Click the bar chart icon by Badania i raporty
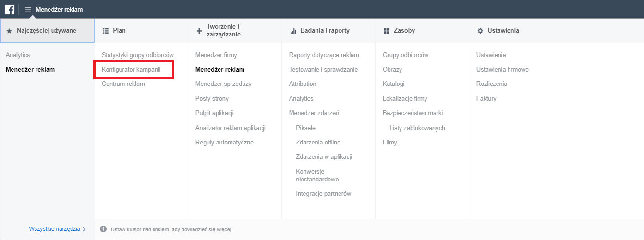The height and width of the screenshot is (240, 644). pos(293,31)
